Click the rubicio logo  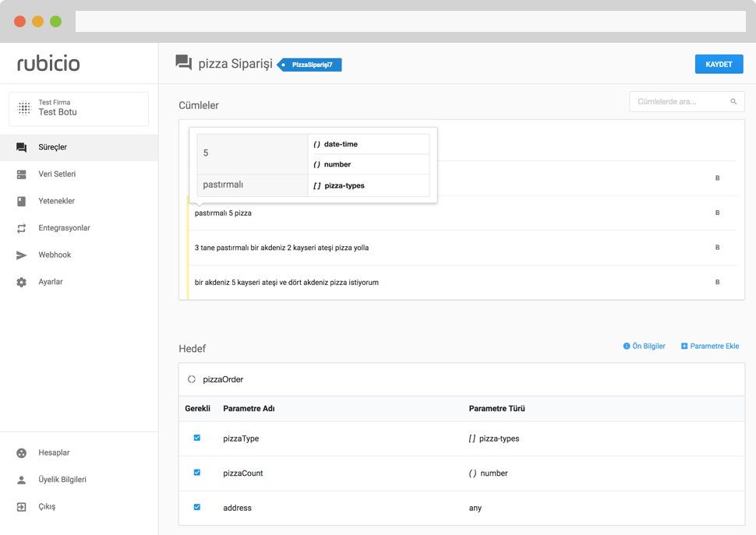click(x=48, y=63)
